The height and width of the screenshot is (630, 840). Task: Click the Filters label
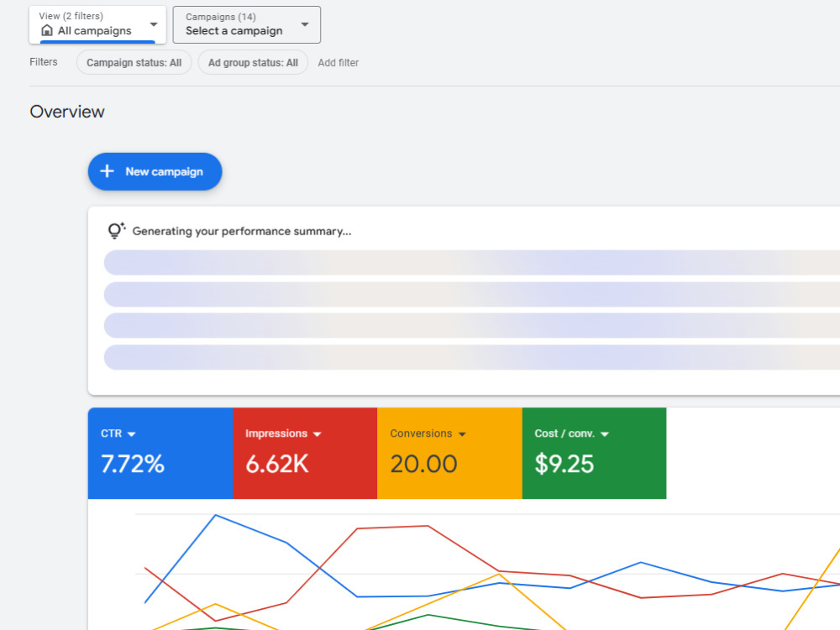click(x=44, y=62)
